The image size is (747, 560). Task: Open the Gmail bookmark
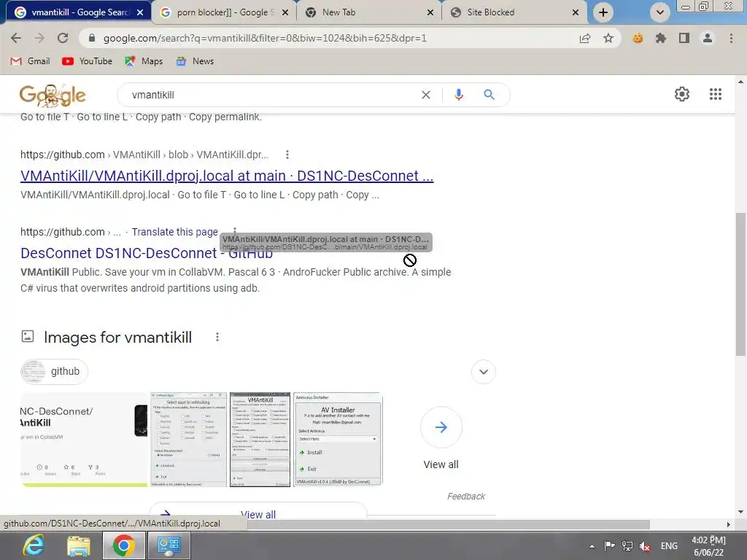[x=30, y=61]
